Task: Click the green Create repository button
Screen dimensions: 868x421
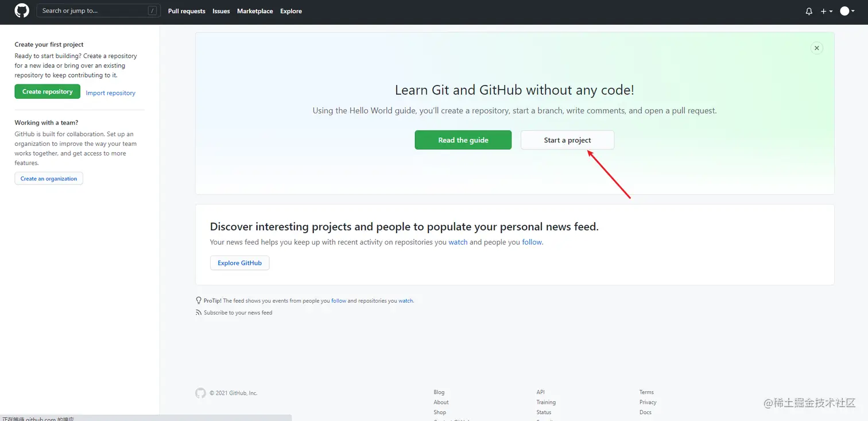Action: click(48, 91)
